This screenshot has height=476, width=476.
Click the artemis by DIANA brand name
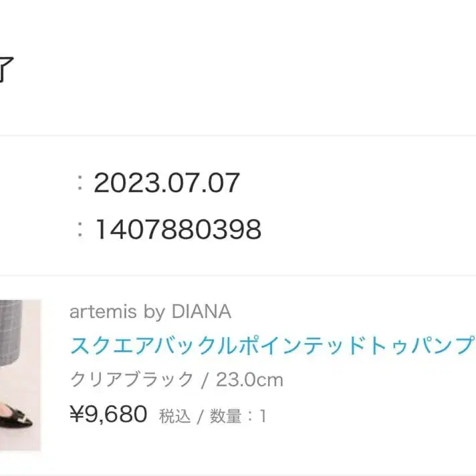point(150,312)
